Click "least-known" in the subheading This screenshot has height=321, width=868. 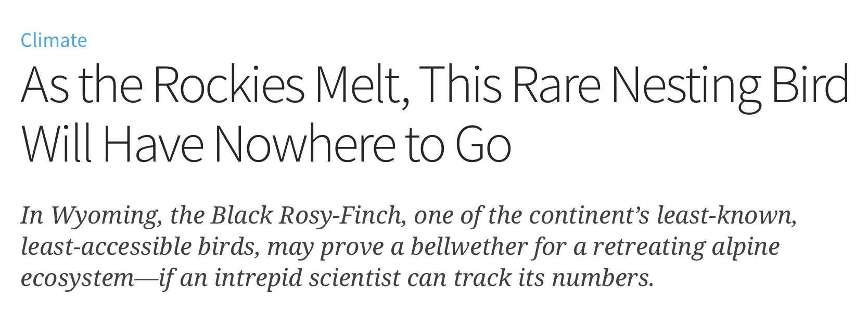(x=726, y=216)
